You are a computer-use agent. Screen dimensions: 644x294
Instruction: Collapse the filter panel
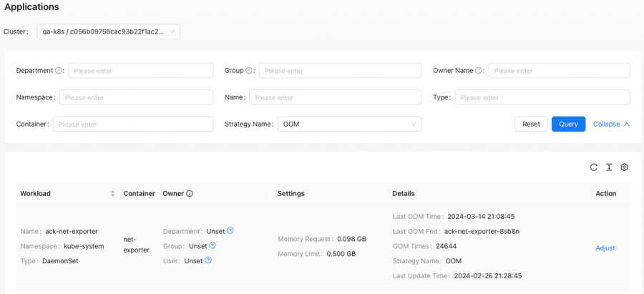coord(611,124)
